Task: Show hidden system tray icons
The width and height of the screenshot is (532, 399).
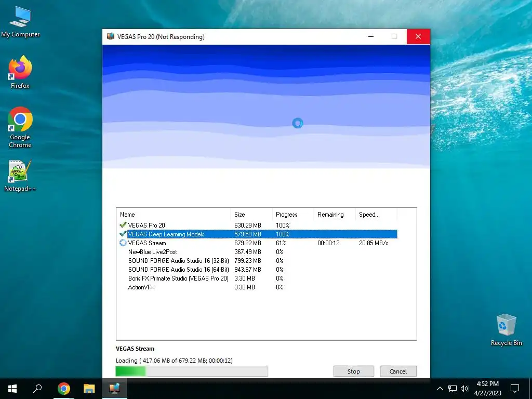Action: coord(440,389)
